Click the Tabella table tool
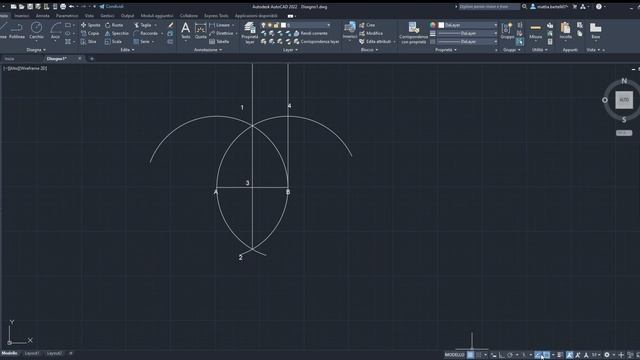640x360 pixels. tap(219, 41)
